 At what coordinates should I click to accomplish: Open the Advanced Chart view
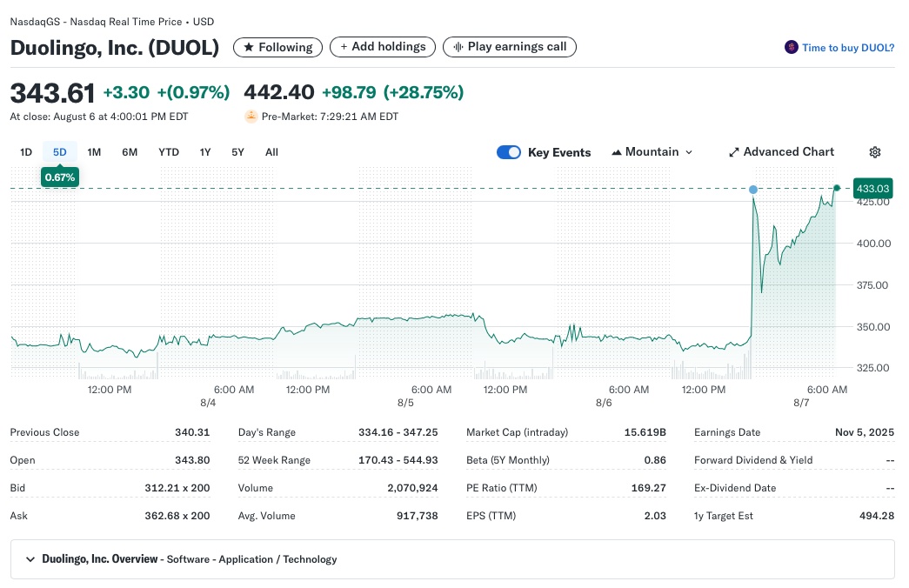tap(781, 152)
